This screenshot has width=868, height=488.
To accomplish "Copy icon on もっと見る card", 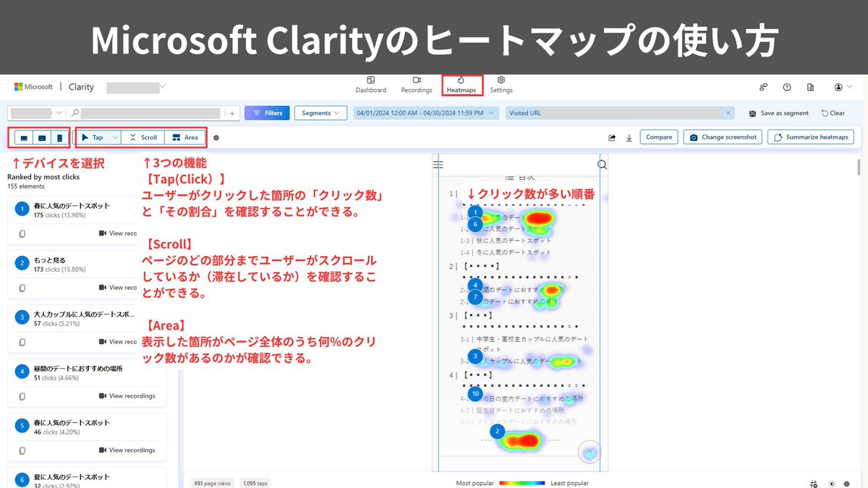I will pyautogui.click(x=22, y=288).
